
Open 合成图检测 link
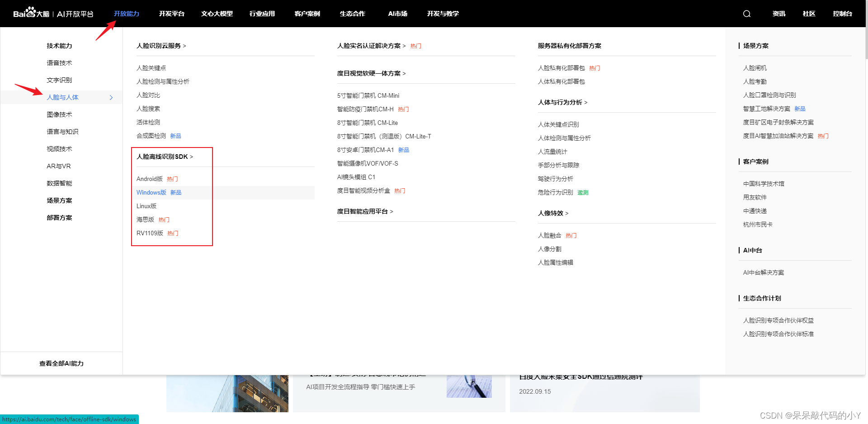click(x=151, y=136)
